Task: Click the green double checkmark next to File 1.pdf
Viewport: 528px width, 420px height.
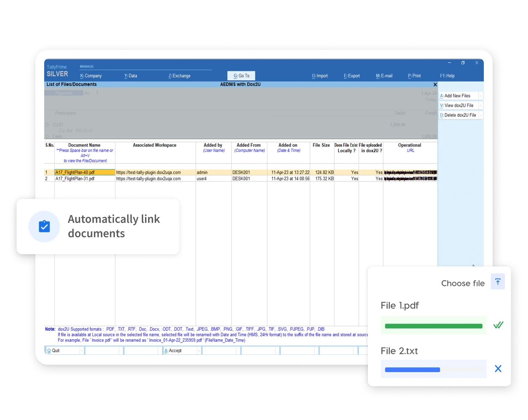Action: tap(499, 325)
